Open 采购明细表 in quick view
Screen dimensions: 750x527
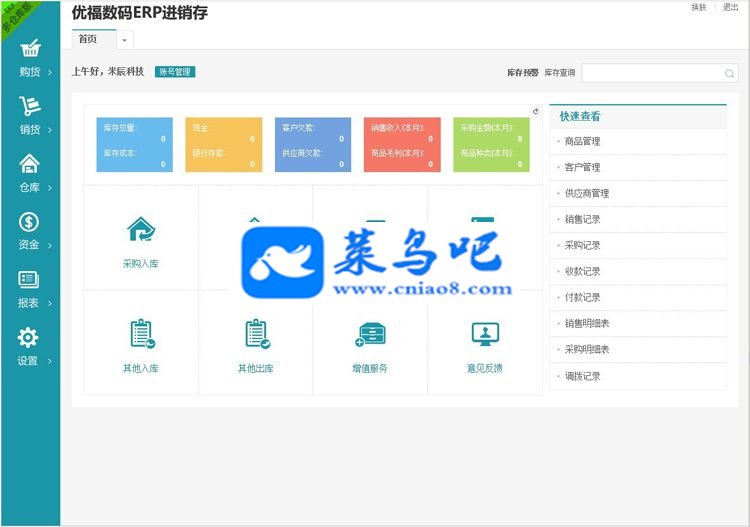point(638,350)
